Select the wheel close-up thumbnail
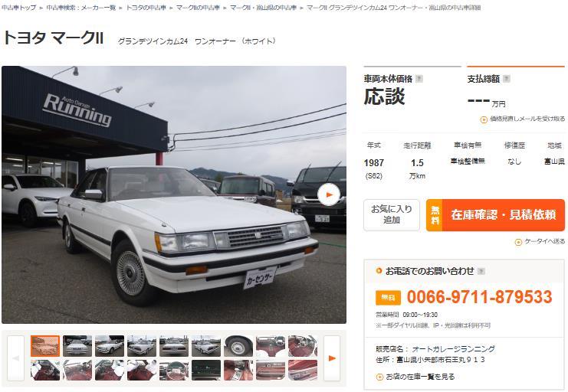 238,346
